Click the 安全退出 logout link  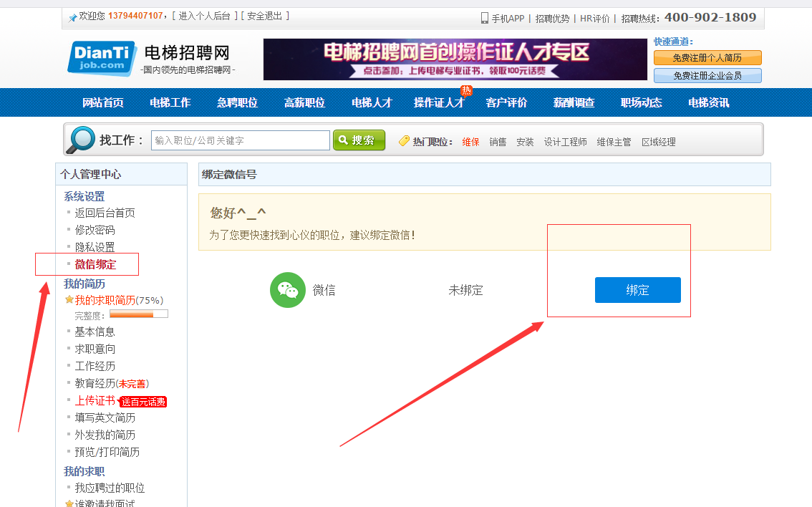pos(265,16)
